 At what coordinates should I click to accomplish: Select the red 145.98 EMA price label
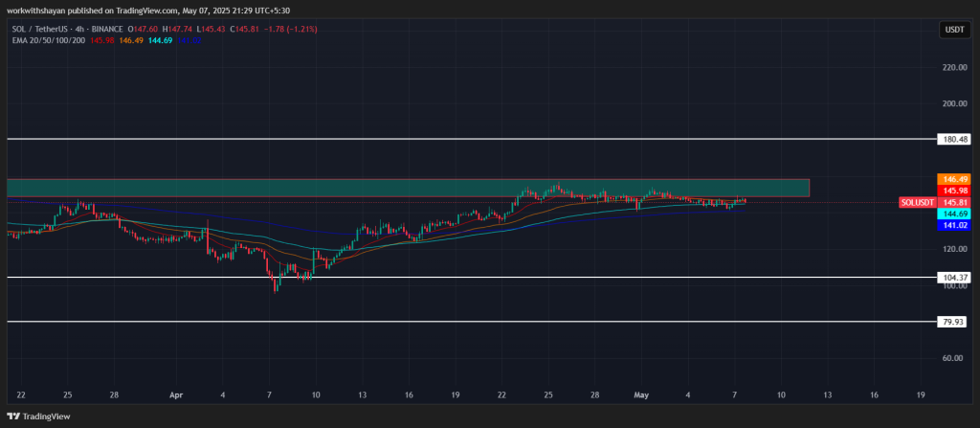click(x=956, y=191)
